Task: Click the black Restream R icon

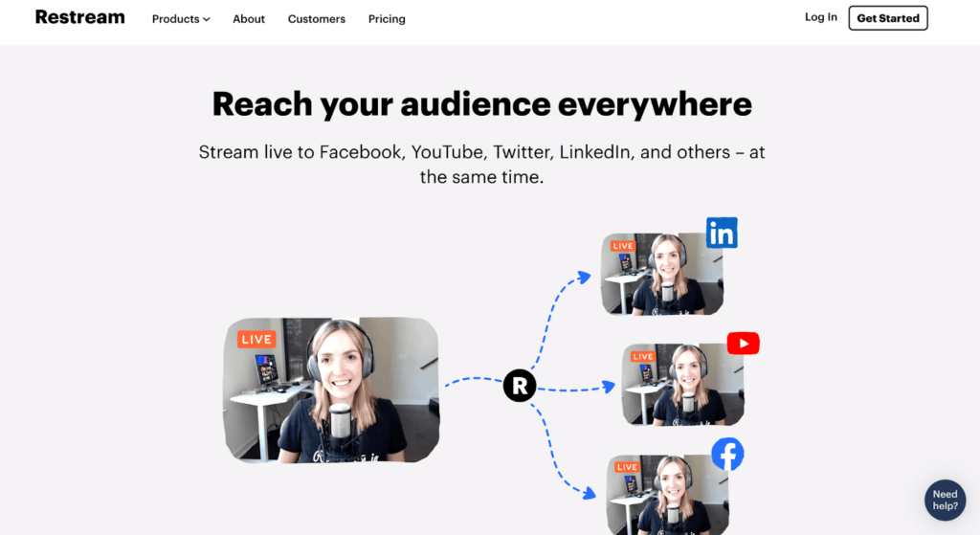Action: pos(520,386)
